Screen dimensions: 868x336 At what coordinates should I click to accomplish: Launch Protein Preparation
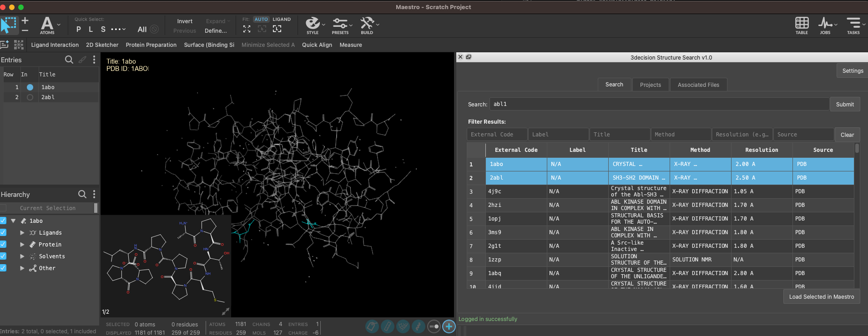point(151,45)
